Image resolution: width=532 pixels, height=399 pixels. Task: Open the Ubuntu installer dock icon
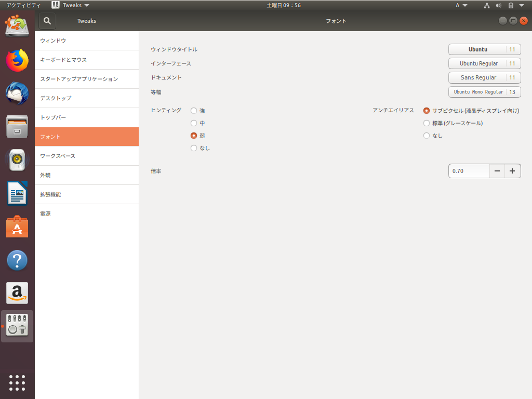pos(17,26)
